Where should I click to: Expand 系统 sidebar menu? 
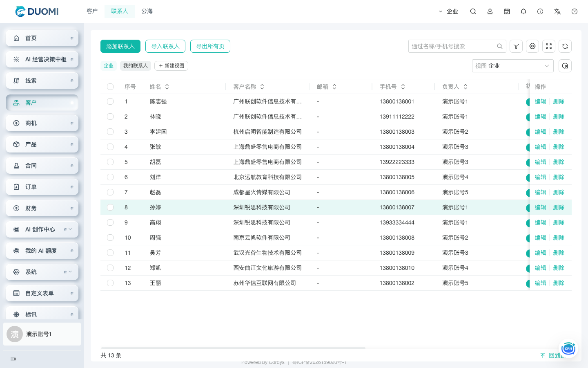click(x=42, y=272)
